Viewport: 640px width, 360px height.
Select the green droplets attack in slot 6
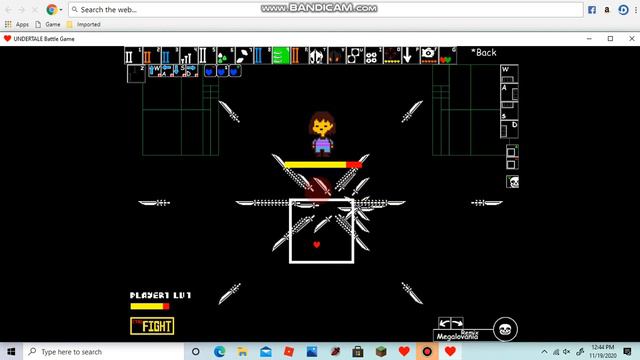point(225,55)
